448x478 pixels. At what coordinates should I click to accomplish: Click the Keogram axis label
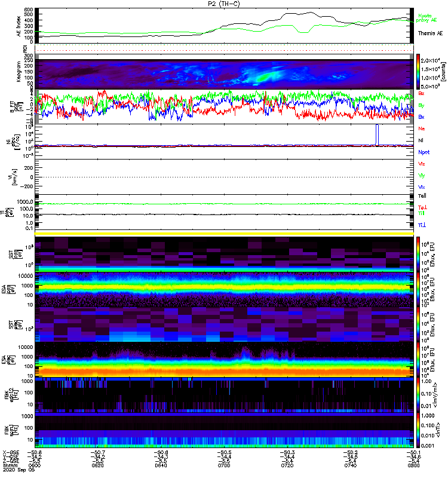pyautogui.click(x=19, y=72)
